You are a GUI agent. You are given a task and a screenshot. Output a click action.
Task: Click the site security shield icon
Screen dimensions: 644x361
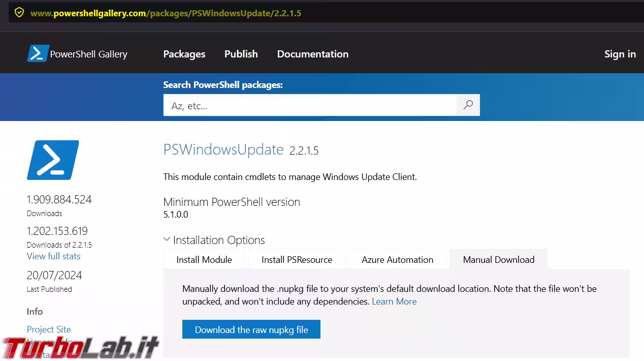point(19,13)
